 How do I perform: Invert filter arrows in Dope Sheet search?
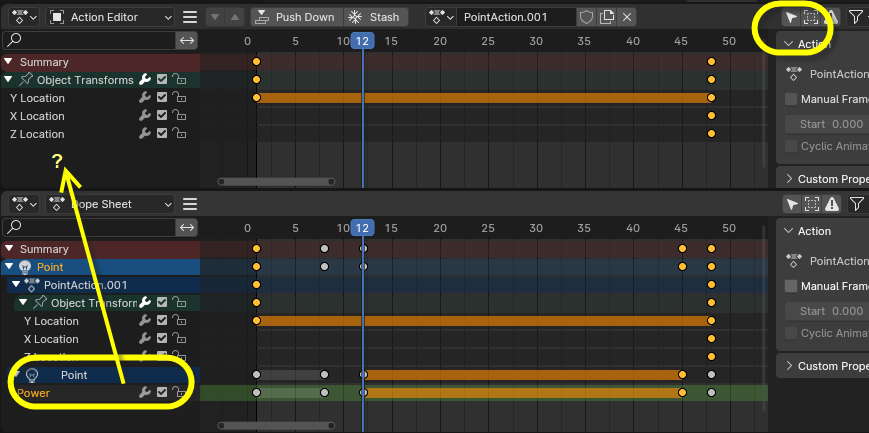187,227
